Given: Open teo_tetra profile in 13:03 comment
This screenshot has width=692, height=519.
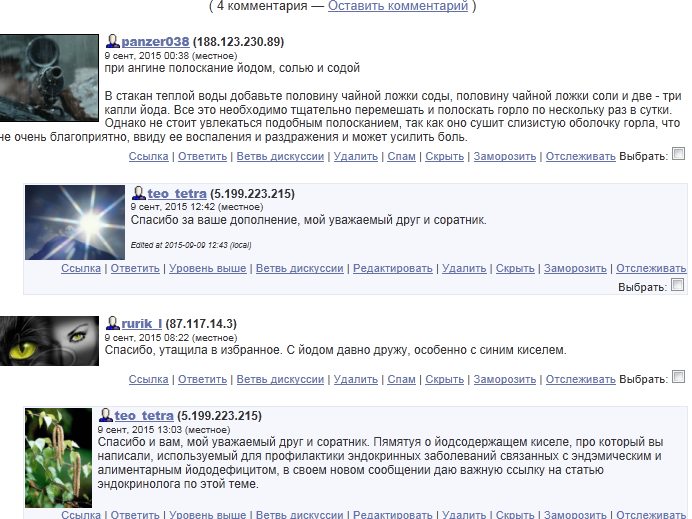Looking at the screenshot, I should click(144, 415).
